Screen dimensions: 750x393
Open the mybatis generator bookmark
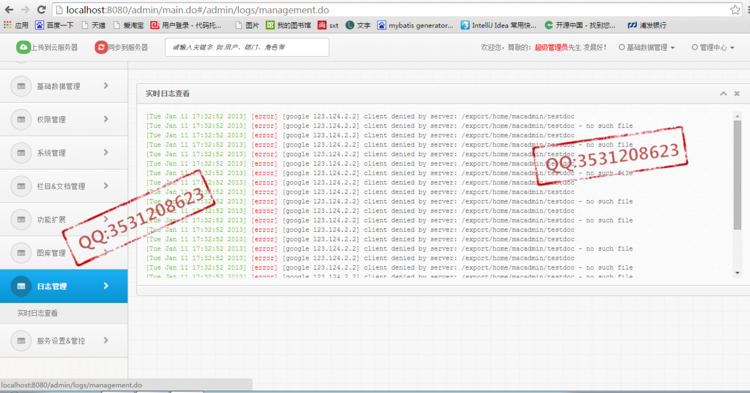pos(415,25)
